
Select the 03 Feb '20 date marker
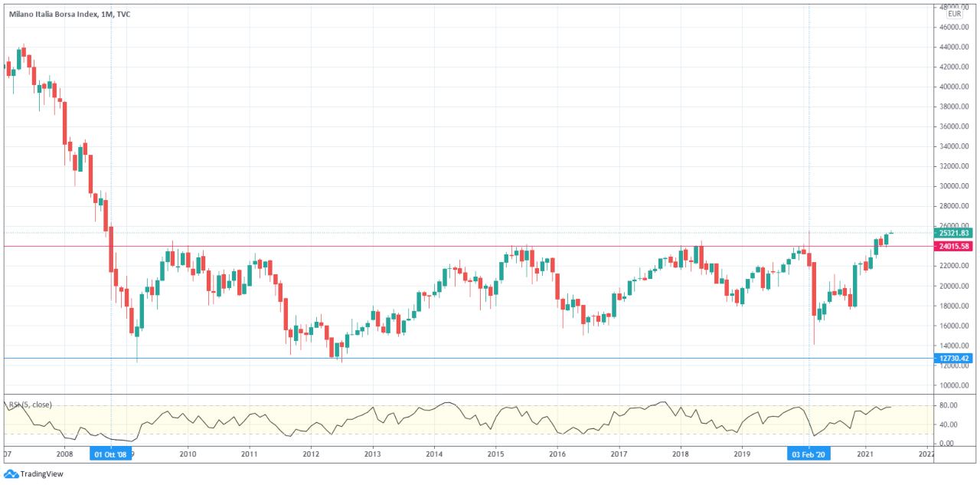tap(809, 454)
